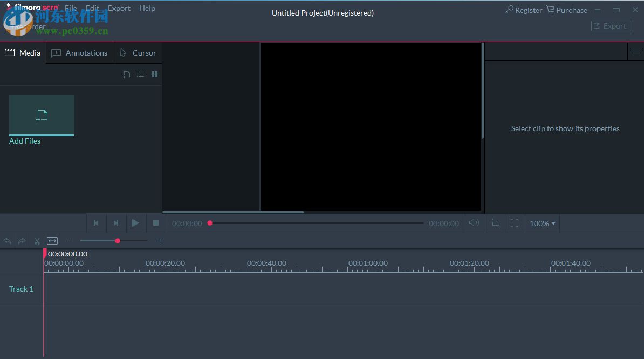
Task: Click the preview playback progress slider
Action: point(316,223)
